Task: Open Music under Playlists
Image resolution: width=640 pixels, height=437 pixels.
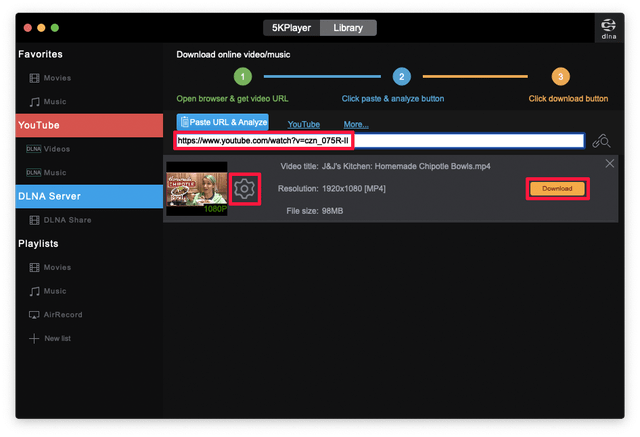Action: coord(48,291)
